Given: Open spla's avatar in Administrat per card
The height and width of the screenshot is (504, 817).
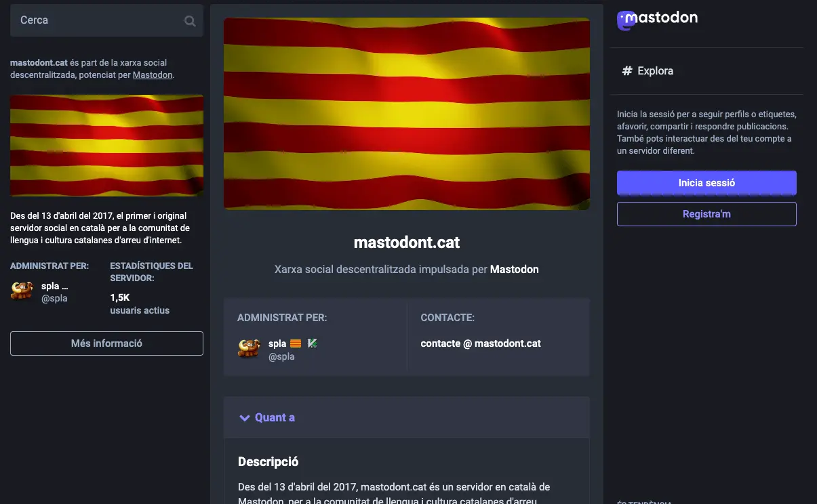Looking at the screenshot, I should (x=249, y=349).
